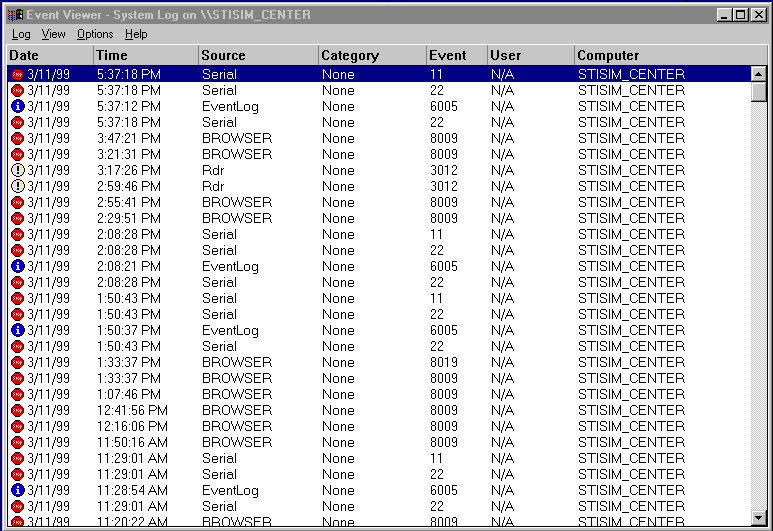773x531 pixels.
Task: Select event cell '8019'
Action: (x=444, y=362)
